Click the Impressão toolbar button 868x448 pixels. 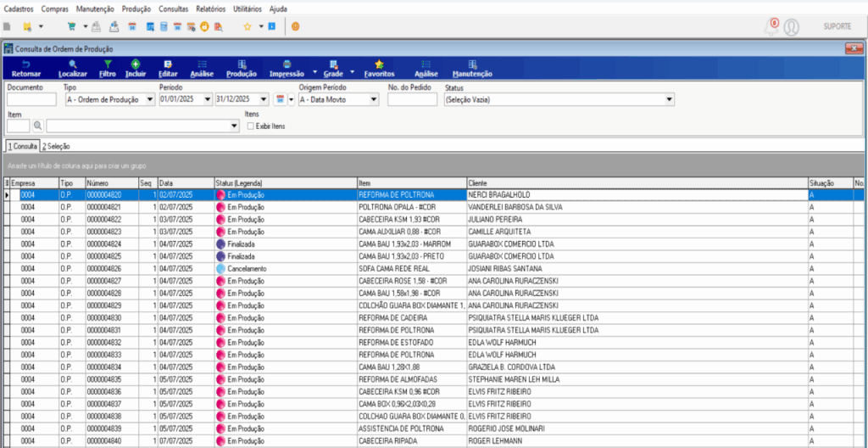point(287,68)
